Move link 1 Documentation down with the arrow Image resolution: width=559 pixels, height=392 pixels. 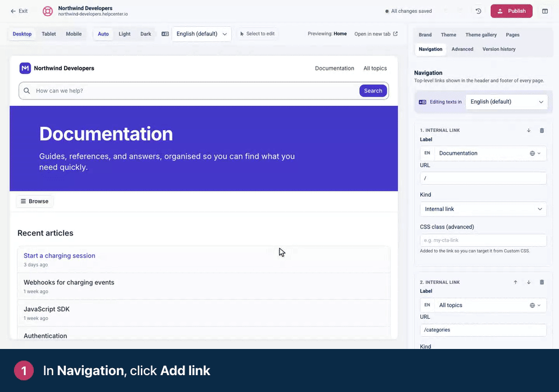coord(529,130)
